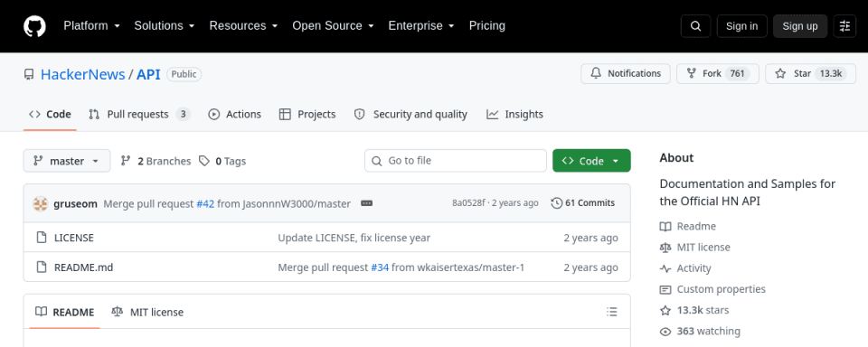Screen dimensions: 868x347
Task: Switch to the Projects tab
Action: click(x=307, y=115)
